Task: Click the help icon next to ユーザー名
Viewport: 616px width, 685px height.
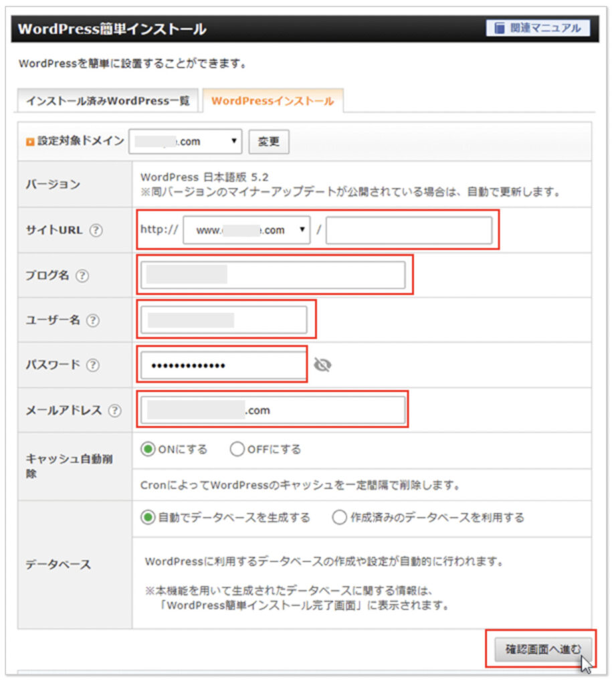Action: point(92,320)
